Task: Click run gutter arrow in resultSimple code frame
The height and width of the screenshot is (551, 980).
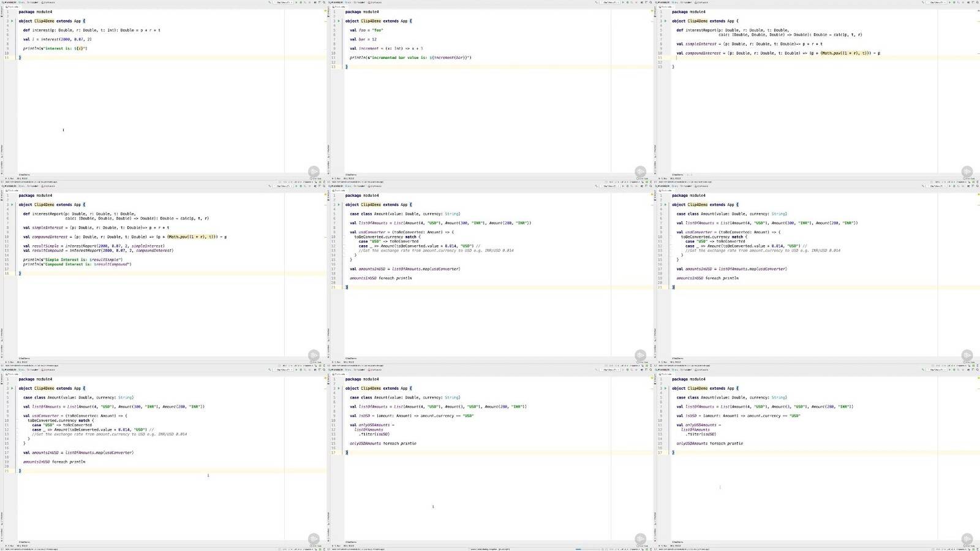Action: [x=12, y=205]
